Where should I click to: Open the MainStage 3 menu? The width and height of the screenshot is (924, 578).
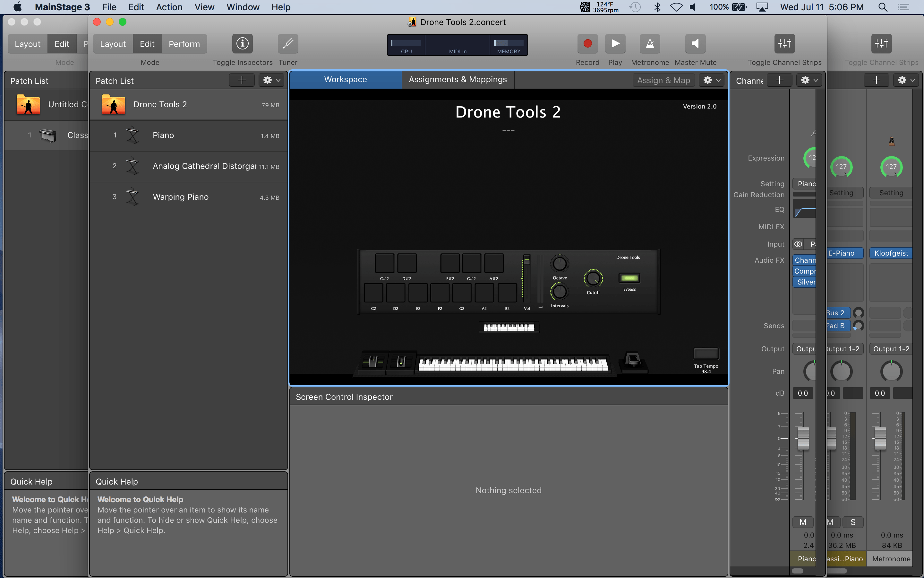(x=62, y=7)
